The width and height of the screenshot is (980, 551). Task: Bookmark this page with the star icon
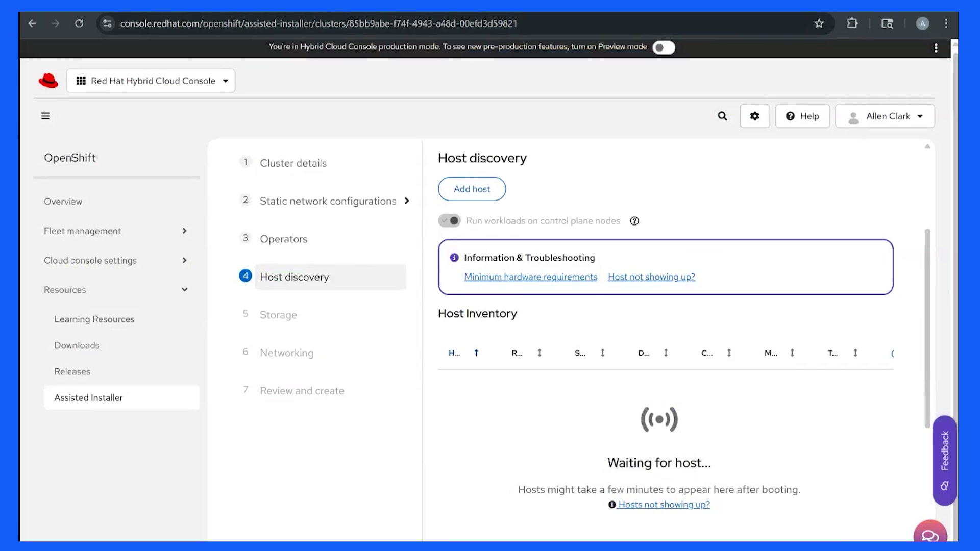point(819,23)
